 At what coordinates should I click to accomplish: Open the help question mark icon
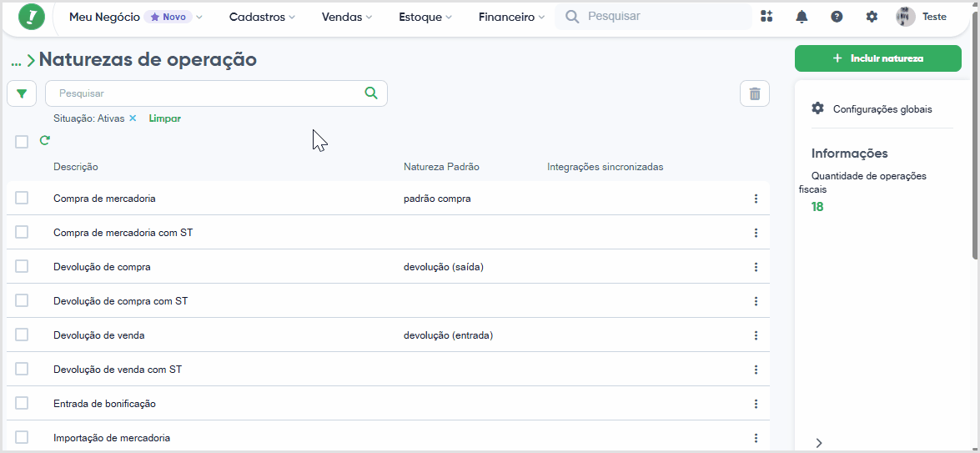click(837, 17)
